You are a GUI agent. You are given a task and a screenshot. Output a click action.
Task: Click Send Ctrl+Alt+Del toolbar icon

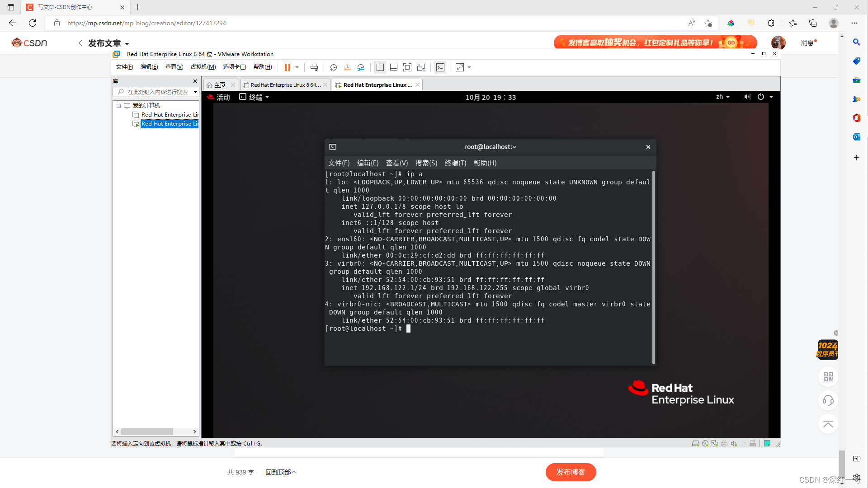(314, 67)
